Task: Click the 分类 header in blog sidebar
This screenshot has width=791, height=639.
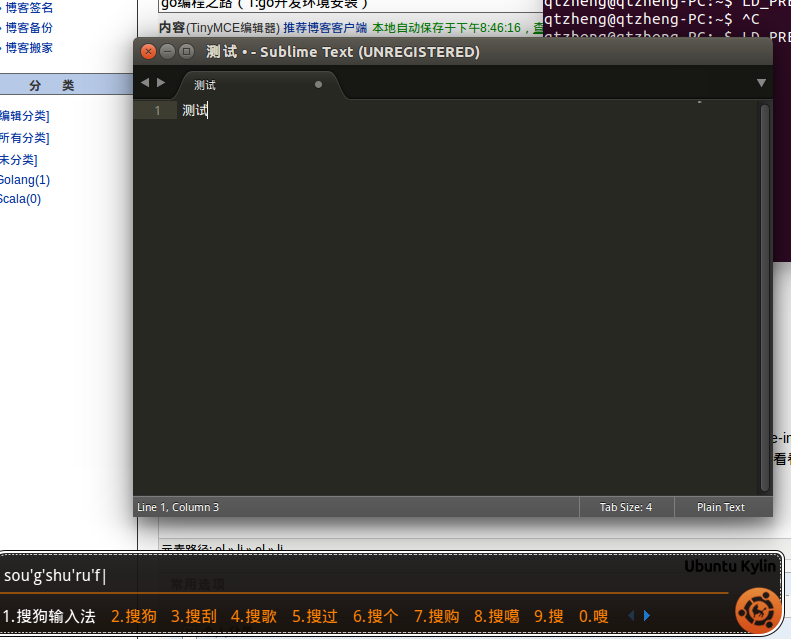Action: (51, 85)
